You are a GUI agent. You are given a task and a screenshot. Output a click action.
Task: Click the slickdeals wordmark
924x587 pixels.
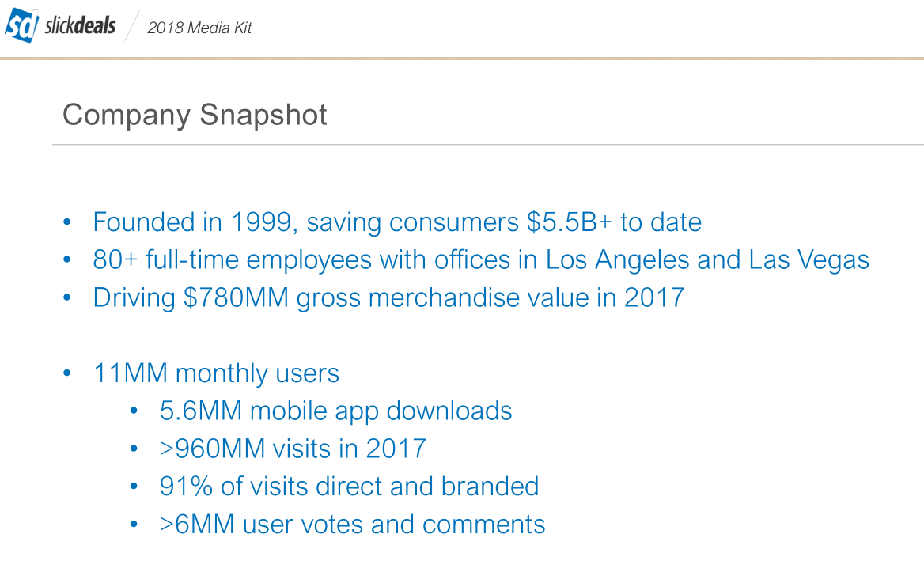point(79,26)
